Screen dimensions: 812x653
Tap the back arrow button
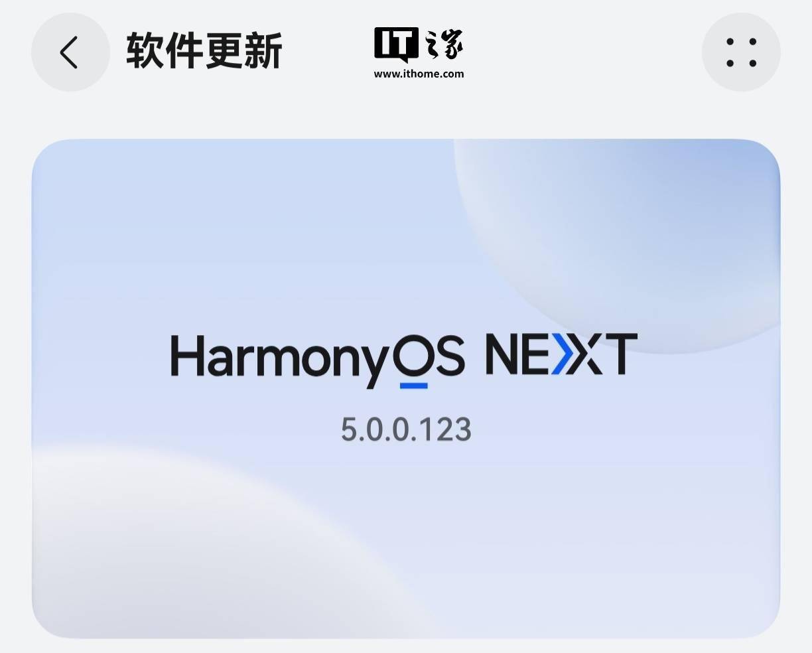point(70,52)
